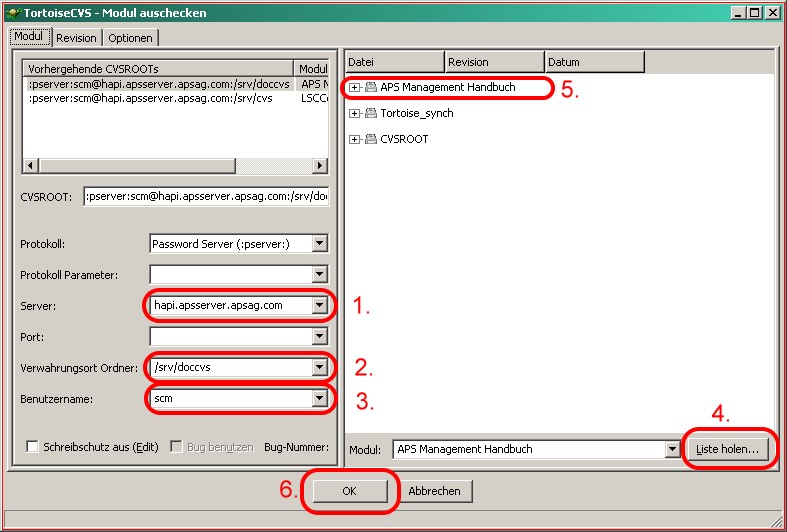Viewport: 787px width, 532px height.
Task: Open the Server dropdown list
Action: (x=319, y=305)
